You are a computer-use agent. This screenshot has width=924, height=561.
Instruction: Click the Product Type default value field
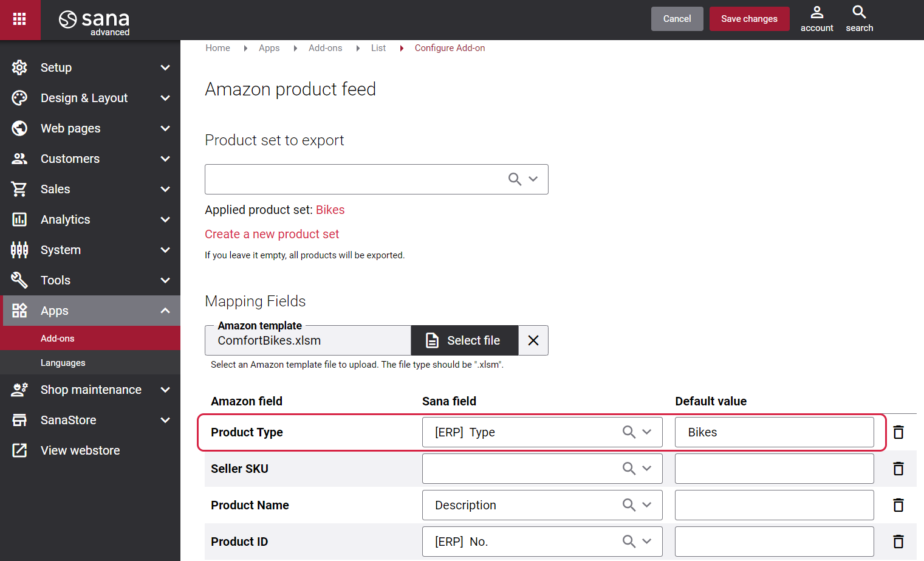(x=774, y=432)
